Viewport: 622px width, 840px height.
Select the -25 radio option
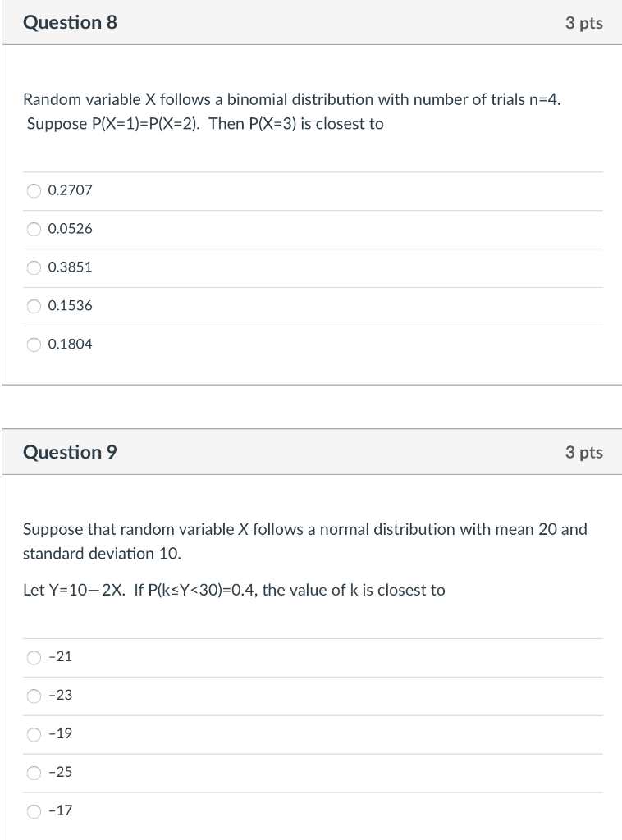pos(34,773)
